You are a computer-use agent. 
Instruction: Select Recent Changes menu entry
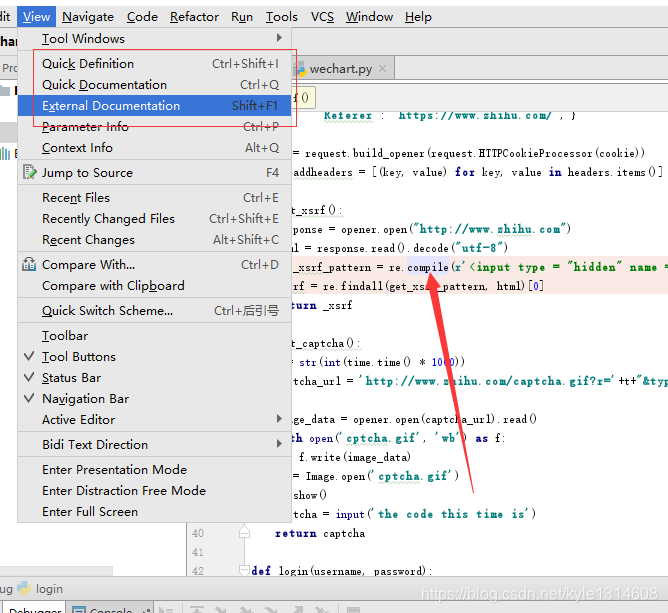[x=155, y=239]
